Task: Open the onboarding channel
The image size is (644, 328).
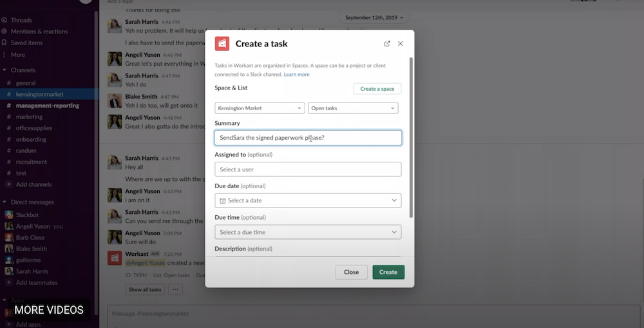Action: pyautogui.click(x=31, y=139)
